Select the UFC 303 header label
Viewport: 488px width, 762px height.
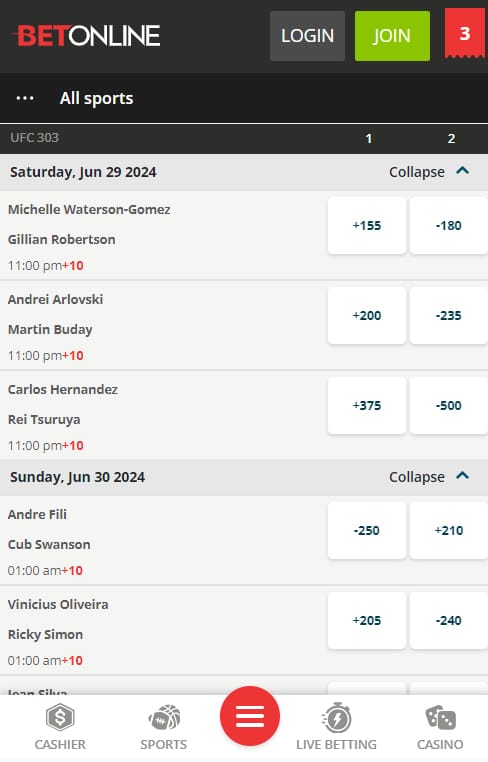tap(35, 138)
